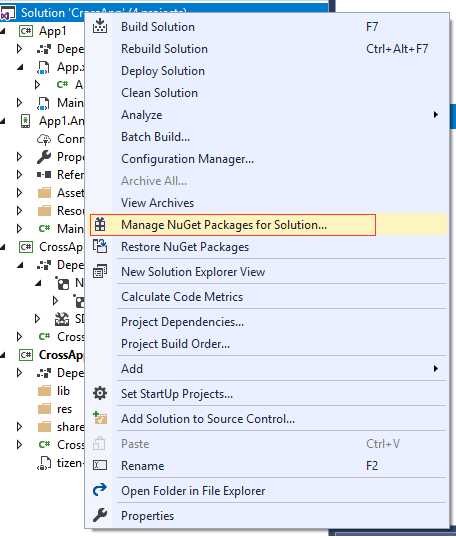
Task: Expand the SDK node
Action: (x=37, y=319)
